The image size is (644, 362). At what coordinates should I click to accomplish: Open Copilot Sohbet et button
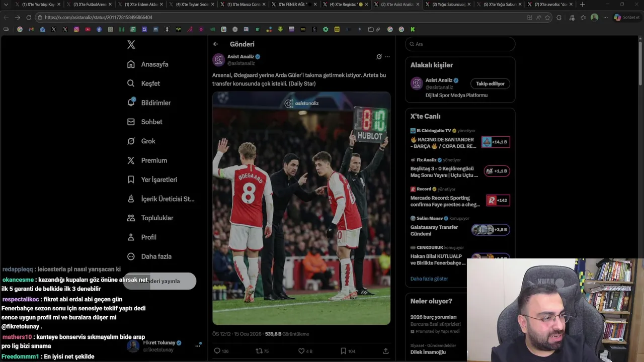tap(627, 17)
